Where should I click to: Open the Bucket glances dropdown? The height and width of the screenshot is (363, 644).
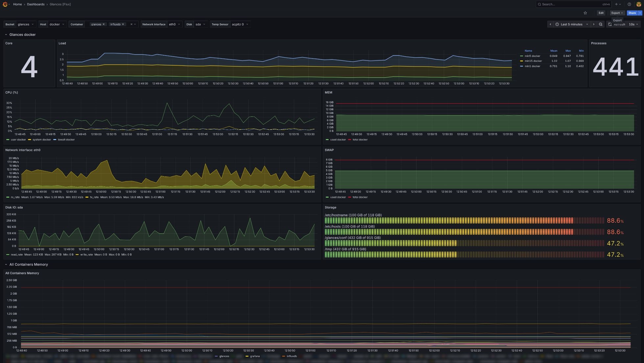tap(26, 24)
